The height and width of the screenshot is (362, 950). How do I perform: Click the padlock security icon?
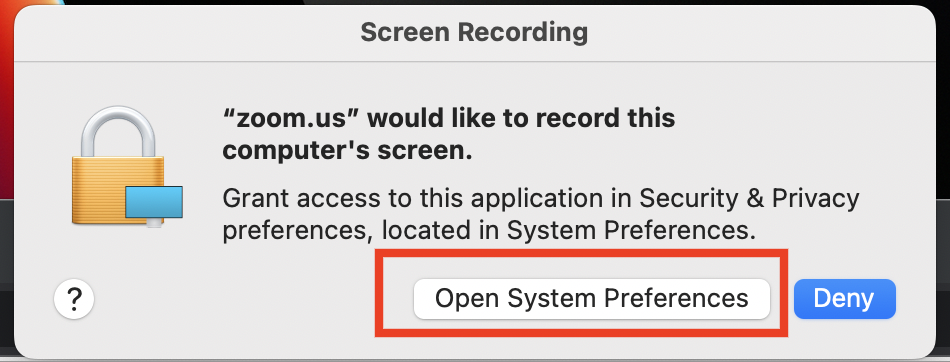click(126, 168)
